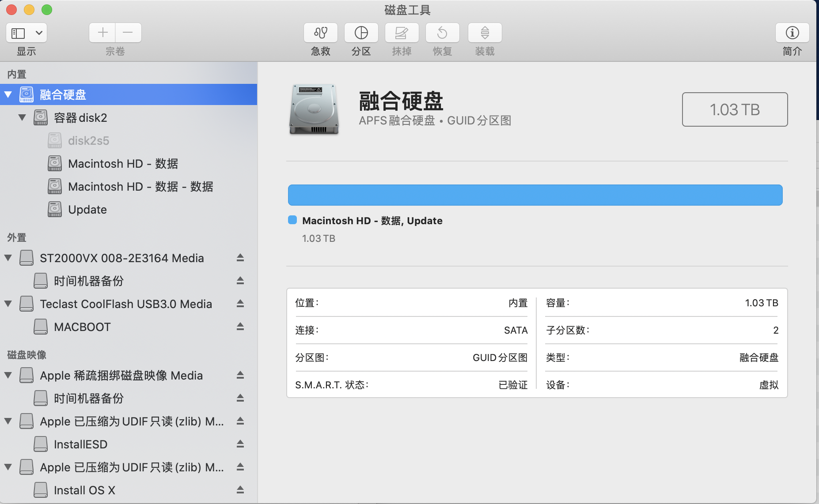Click the blue Macintosh HD legend swatch
This screenshot has height=504, width=819.
pyautogui.click(x=292, y=220)
